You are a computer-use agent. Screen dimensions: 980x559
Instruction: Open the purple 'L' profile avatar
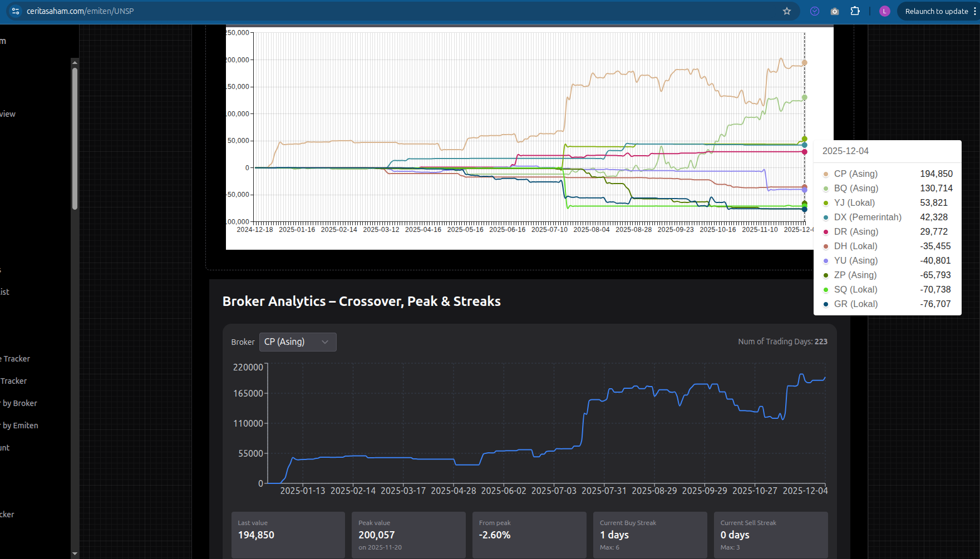coord(884,11)
